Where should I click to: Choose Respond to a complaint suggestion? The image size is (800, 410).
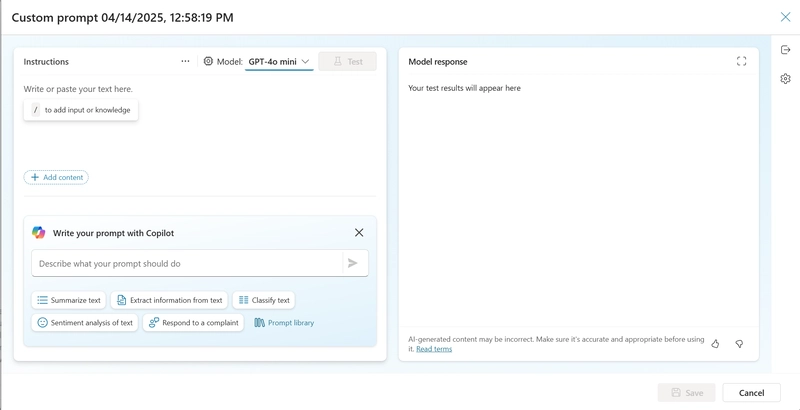click(193, 322)
